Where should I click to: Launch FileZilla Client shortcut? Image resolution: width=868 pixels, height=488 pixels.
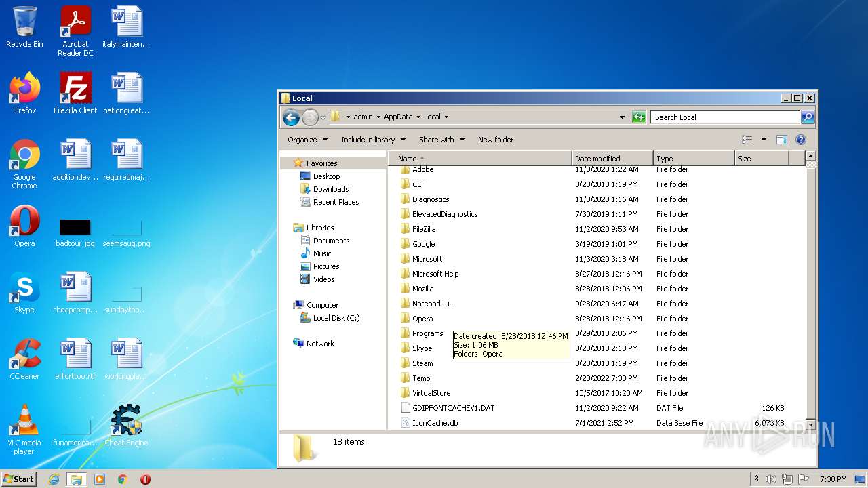pos(75,94)
